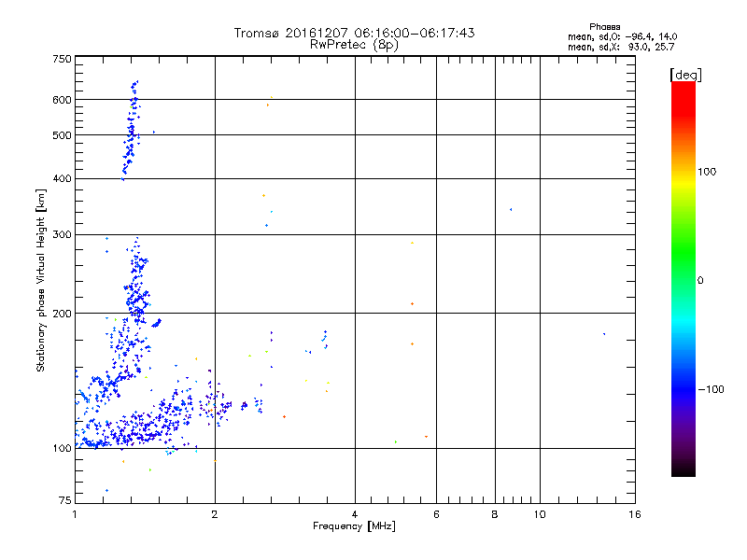Viewport: 747px width, 560px height.
Task: Click the 'RwPretec (8p)' subtitle
Action: click(354, 45)
